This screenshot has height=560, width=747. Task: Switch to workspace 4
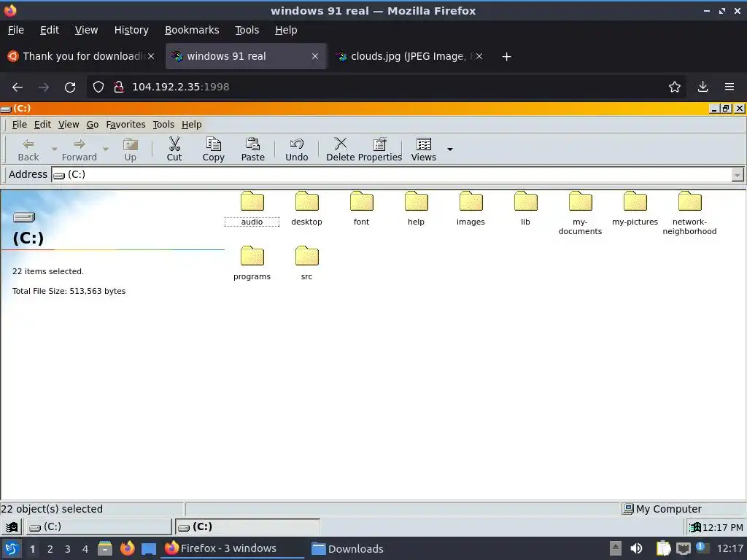[85, 549]
